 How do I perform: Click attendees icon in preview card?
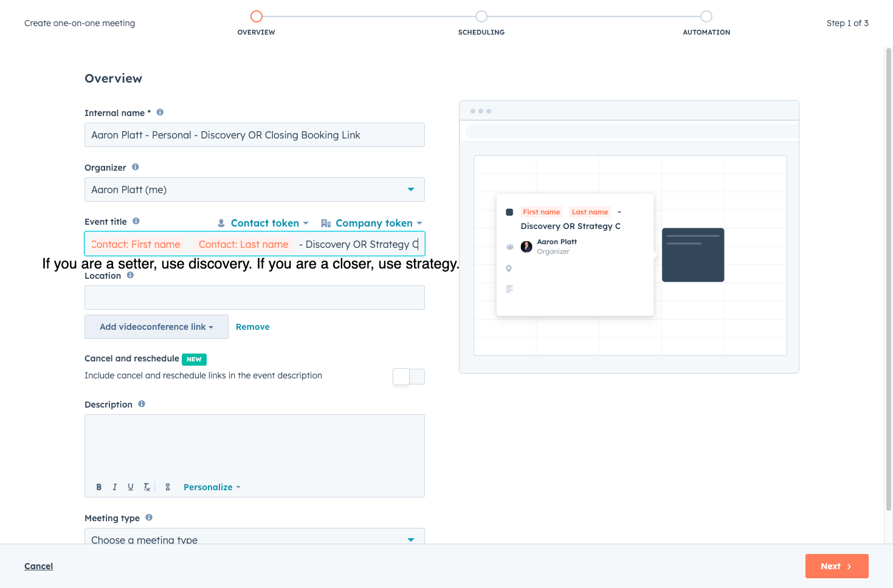tap(509, 247)
